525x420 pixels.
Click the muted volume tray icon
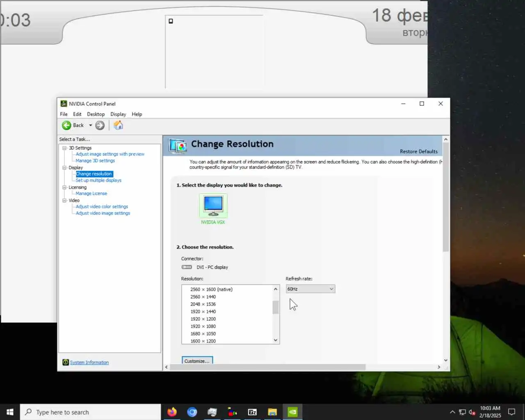[472, 412]
